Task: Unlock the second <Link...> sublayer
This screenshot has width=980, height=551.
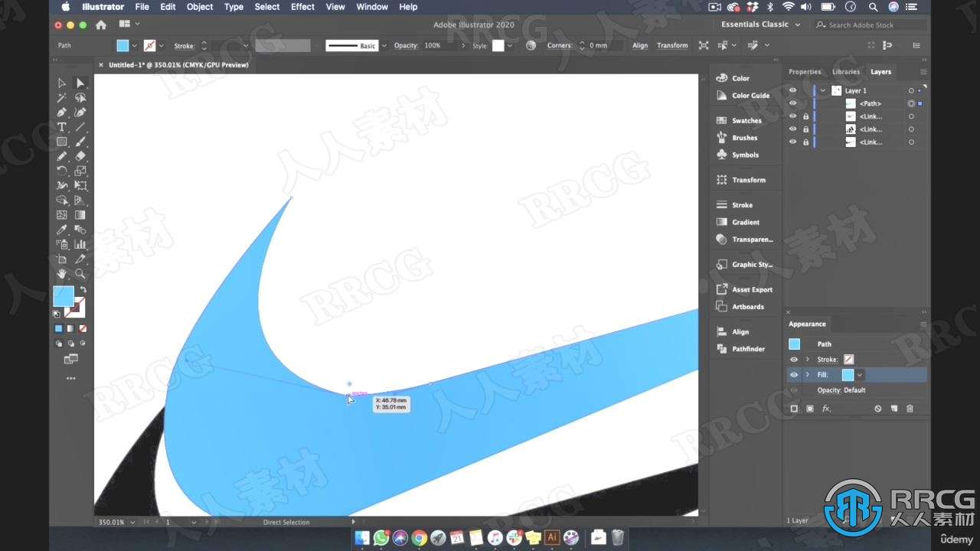Action: click(805, 129)
